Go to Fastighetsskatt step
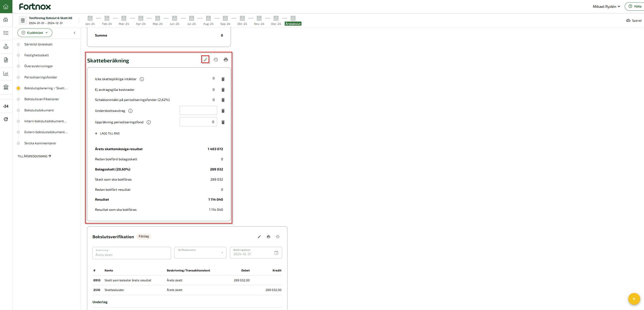This screenshot has height=310, width=644. coord(37,55)
